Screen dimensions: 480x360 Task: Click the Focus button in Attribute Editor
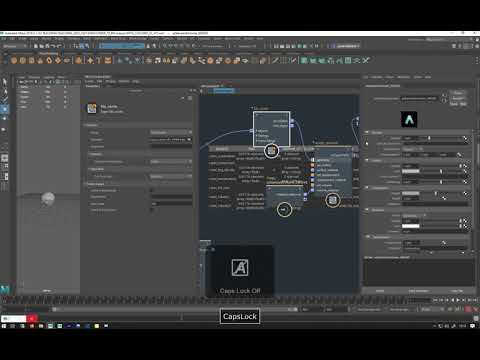pyautogui.click(x=458, y=93)
